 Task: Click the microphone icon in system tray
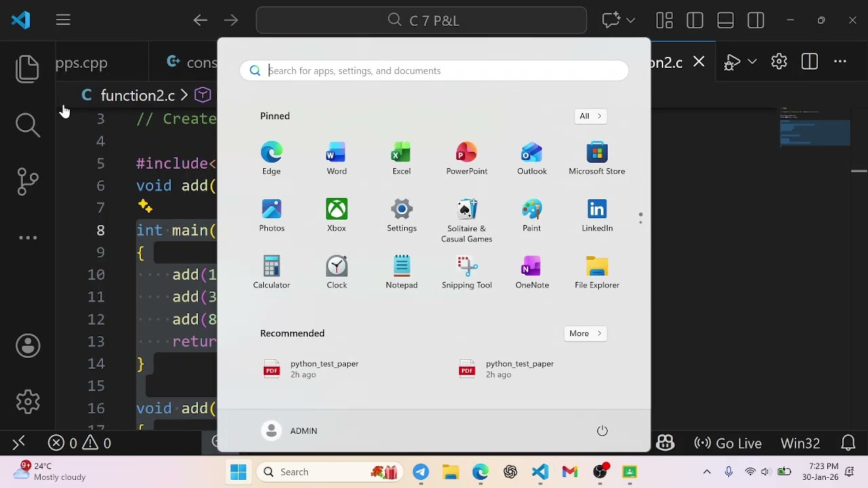[729, 472]
